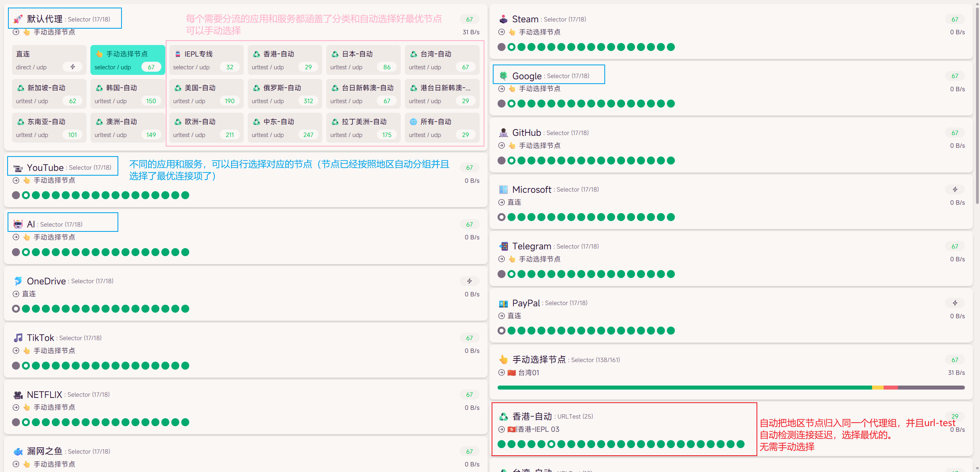This screenshot has height=472, width=980.
Task: Click the 台日新韩澳-自动 node card
Action: [363, 94]
